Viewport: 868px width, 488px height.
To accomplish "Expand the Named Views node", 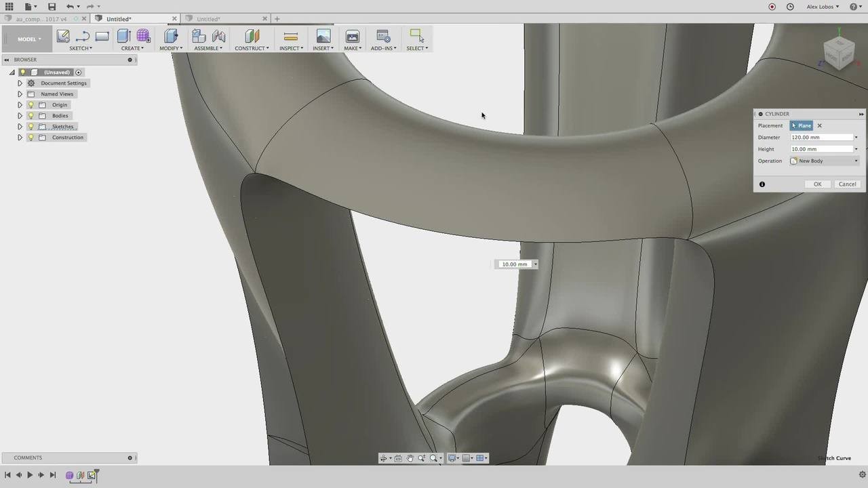I will [20, 94].
